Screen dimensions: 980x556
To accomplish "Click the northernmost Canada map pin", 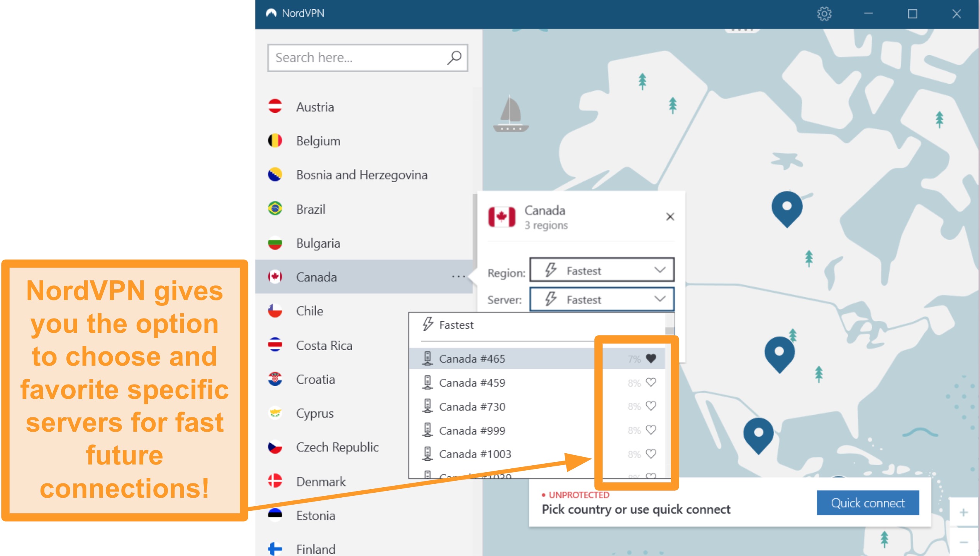I will [x=787, y=209].
